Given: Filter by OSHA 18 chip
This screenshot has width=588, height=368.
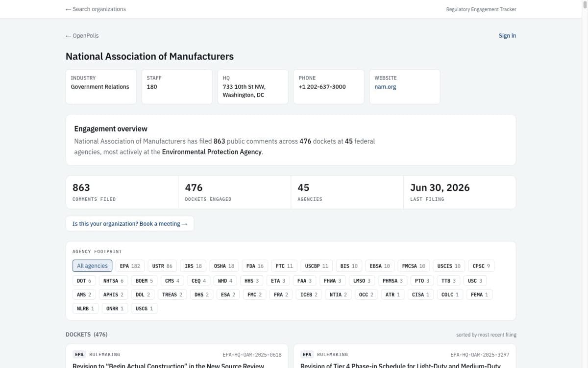Looking at the screenshot, I should [x=224, y=266].
